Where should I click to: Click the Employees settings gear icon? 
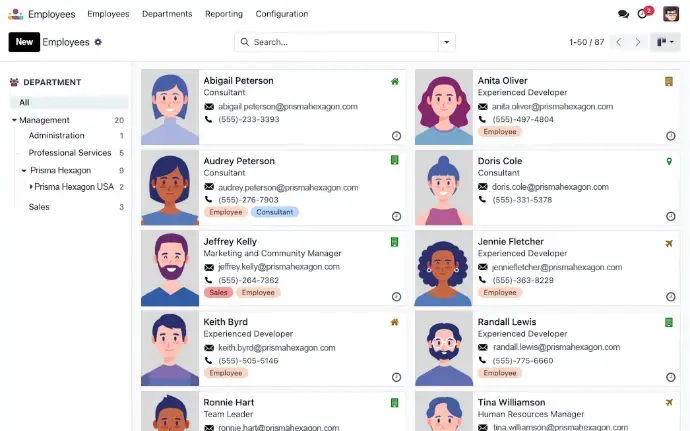(x=98, y=42)
